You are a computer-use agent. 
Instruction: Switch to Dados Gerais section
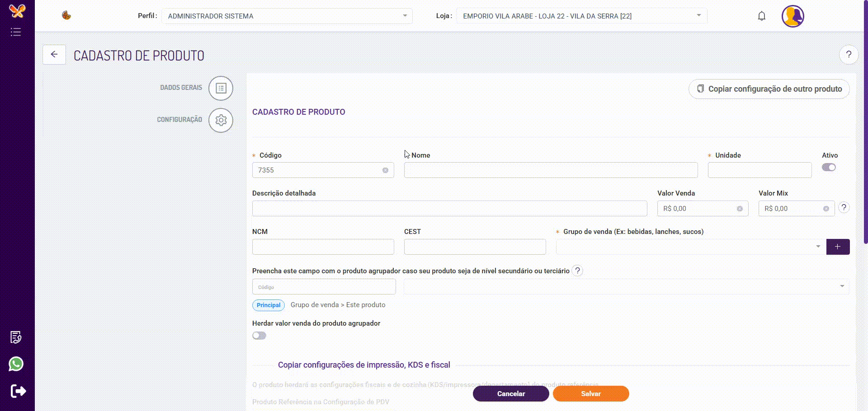tap(221, 88)
